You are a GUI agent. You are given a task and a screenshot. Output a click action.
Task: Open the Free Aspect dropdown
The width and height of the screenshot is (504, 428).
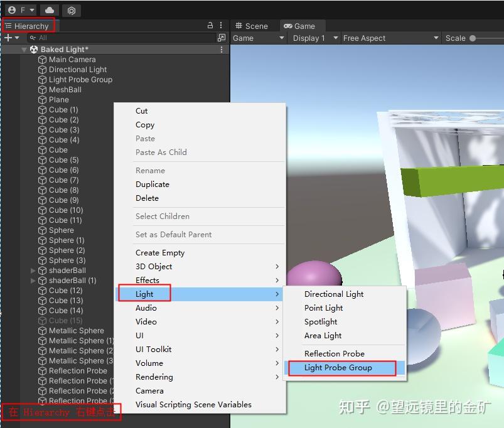point(390,38)
